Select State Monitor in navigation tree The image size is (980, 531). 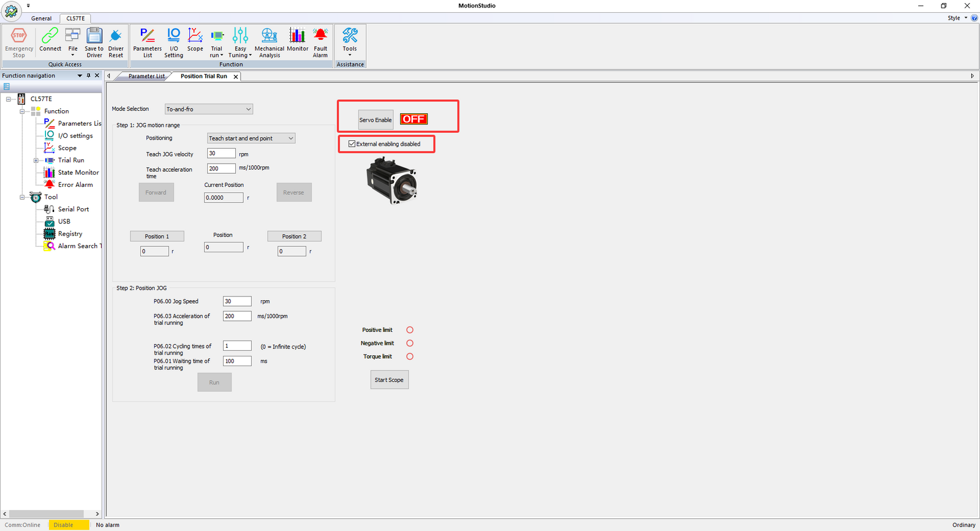pos(72,172)
